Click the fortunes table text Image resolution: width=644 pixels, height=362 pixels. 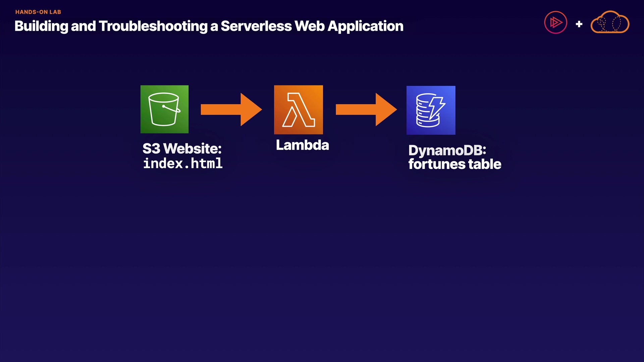tap(454, 164)
